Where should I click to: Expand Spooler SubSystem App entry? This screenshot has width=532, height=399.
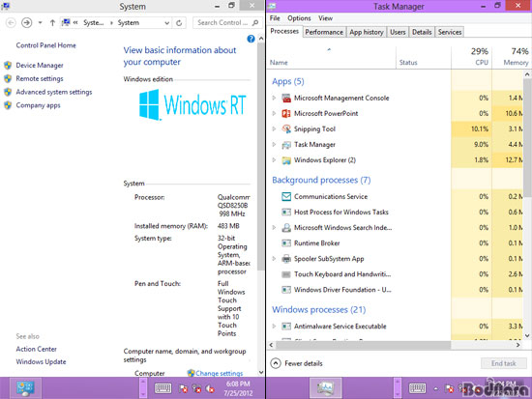[274, 259]
